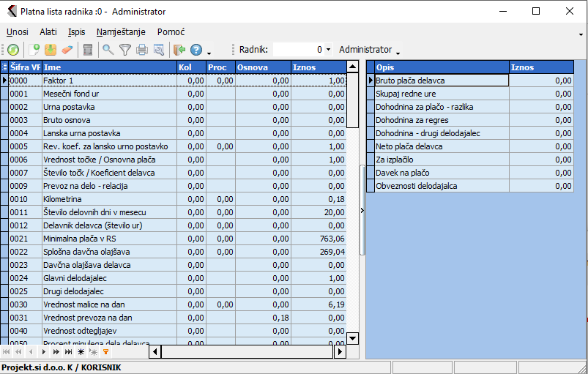Viewport: 588px width, 374px height.
Task: Click the exit door icon
Action: 179,50
